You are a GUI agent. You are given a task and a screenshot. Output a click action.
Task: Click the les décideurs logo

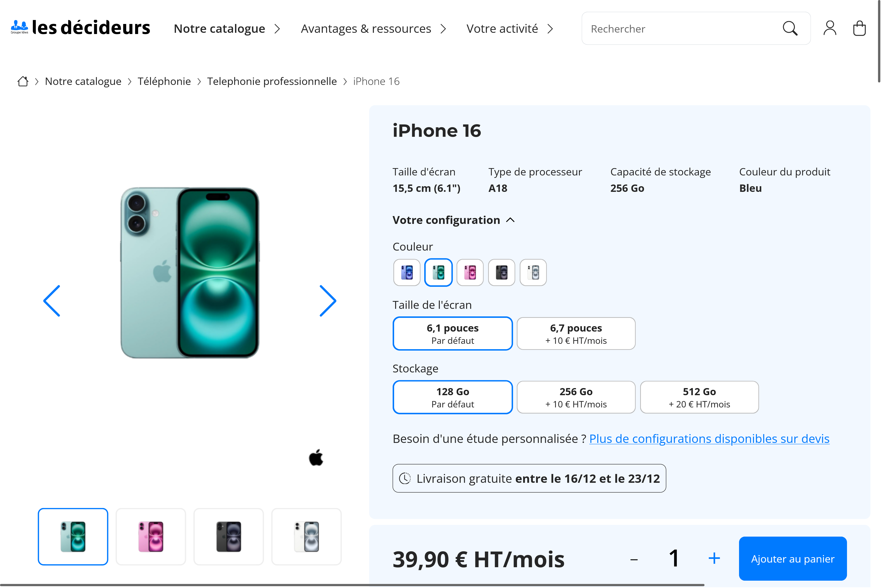click(x=81, y=28)
